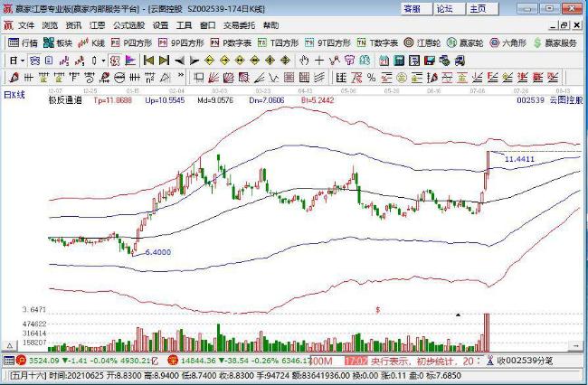The height and width of the screenshot is (385, 588).
Task: Step chart right with black right arrow
Action: click(194, 61)
